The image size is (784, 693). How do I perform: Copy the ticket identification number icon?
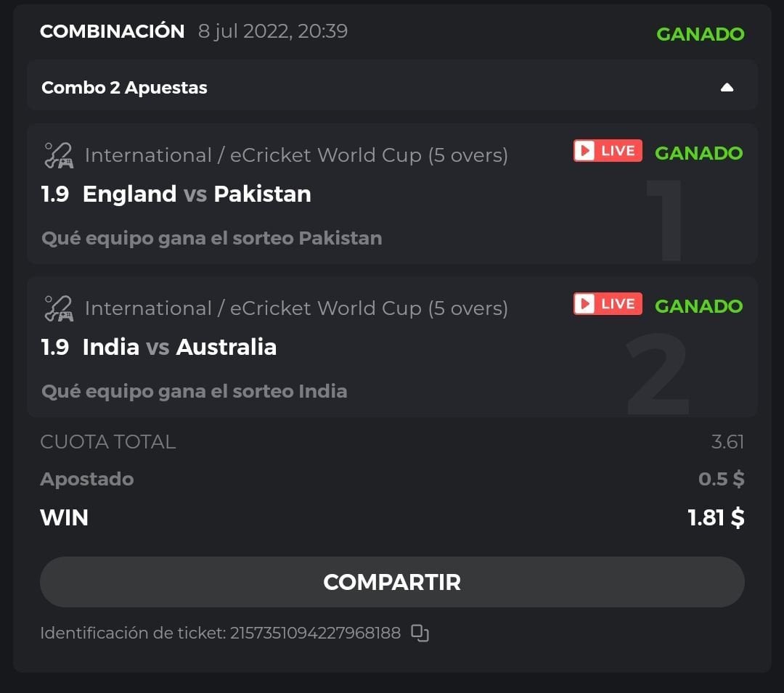(420, 633)
